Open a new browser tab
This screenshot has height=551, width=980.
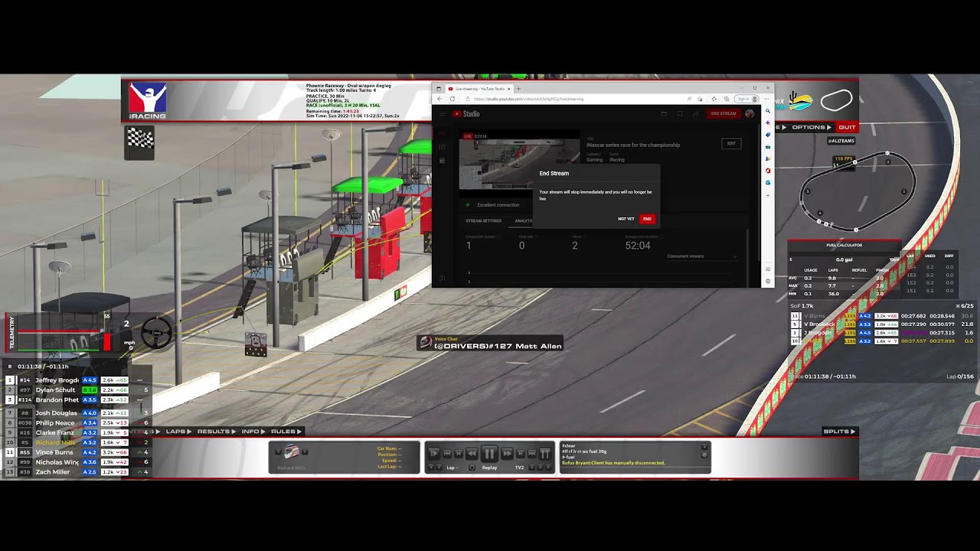(x=518, y=89)
